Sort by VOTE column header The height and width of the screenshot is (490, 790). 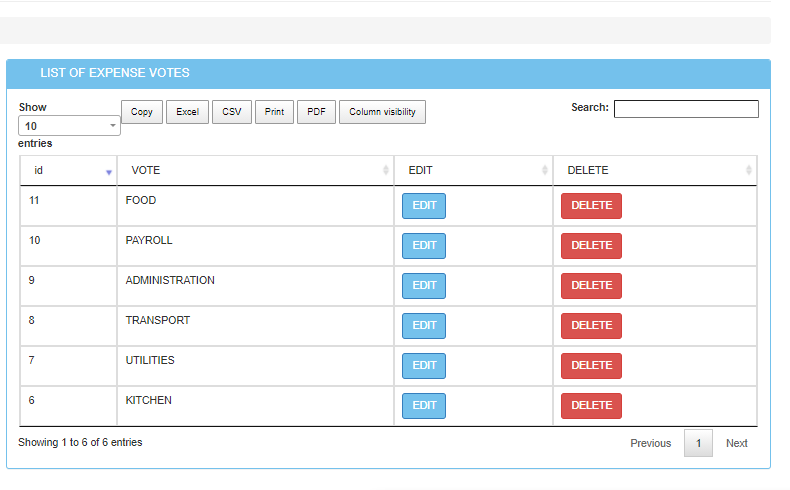[255, 171]
